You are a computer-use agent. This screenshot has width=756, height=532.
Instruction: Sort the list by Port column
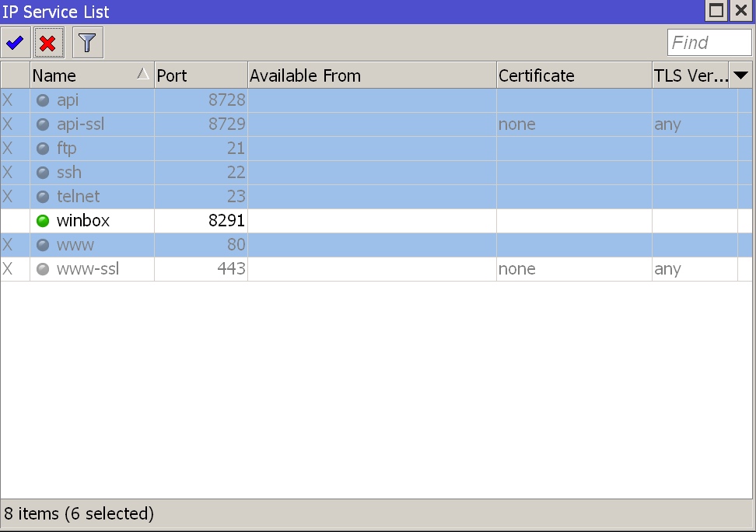tap(200, 75)
